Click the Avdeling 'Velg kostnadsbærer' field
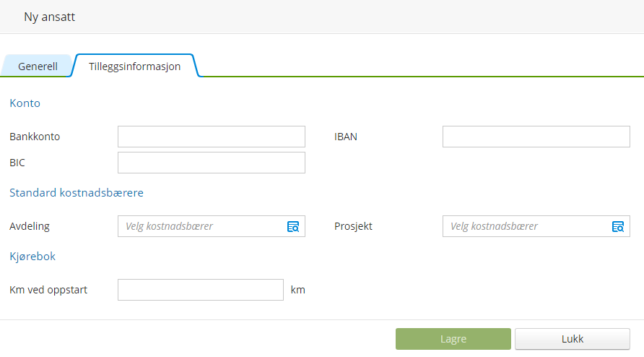 202,226
